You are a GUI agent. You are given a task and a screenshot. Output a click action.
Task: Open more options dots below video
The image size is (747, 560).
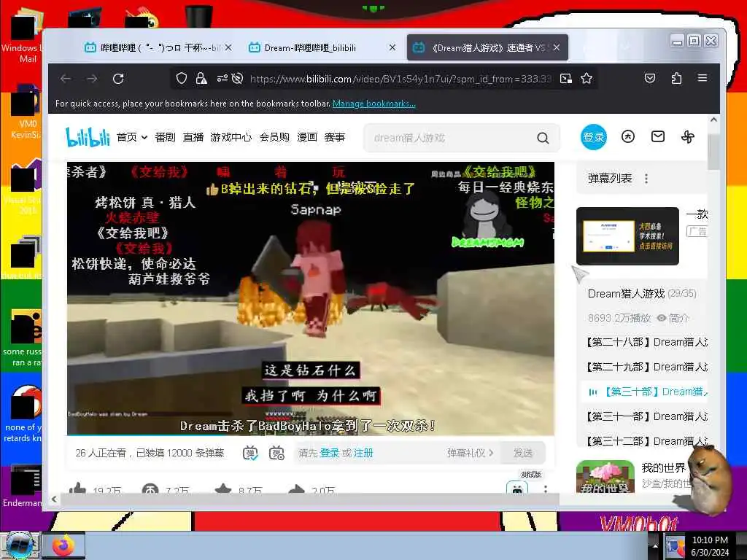click(x=546, y=489)
